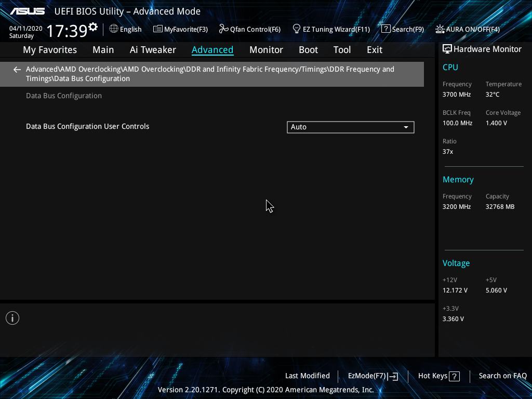Click MyFavorite(F3) label
532x399 pixels.
pos(186,30)
